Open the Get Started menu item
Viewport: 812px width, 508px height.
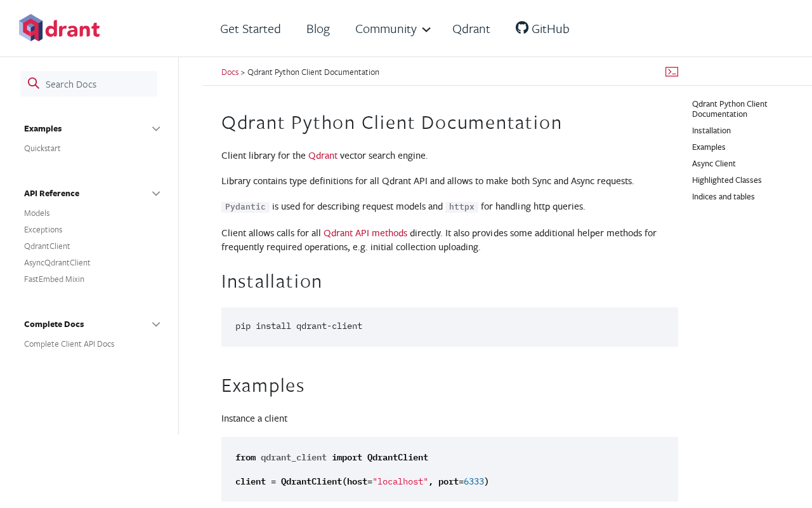(x=251, y=29)
